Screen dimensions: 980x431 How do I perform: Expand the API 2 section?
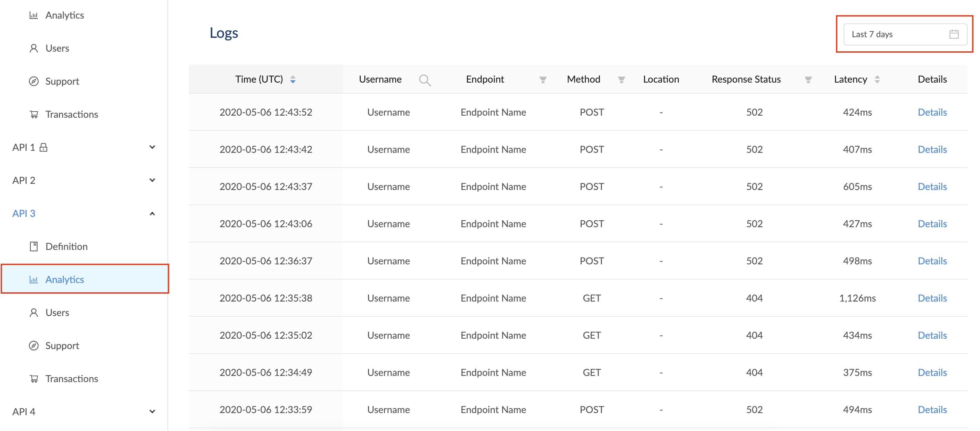(x=152, y=180)
